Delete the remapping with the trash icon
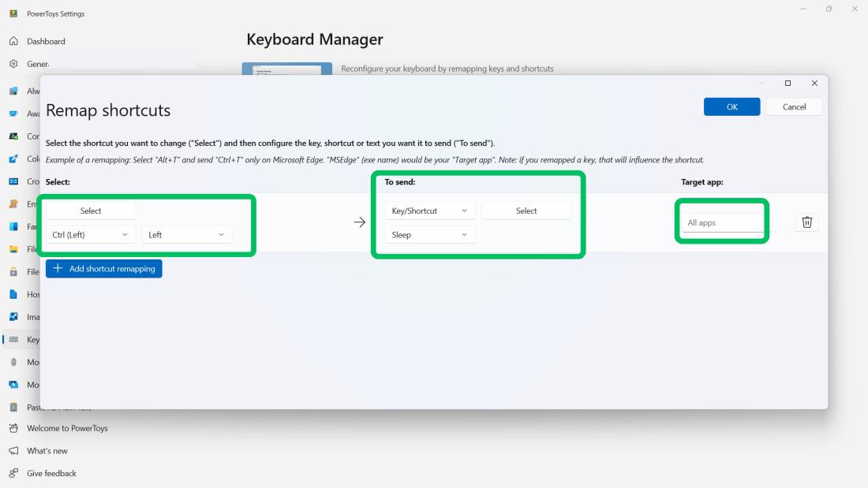The image size is (868, 488). coord(806,222)
